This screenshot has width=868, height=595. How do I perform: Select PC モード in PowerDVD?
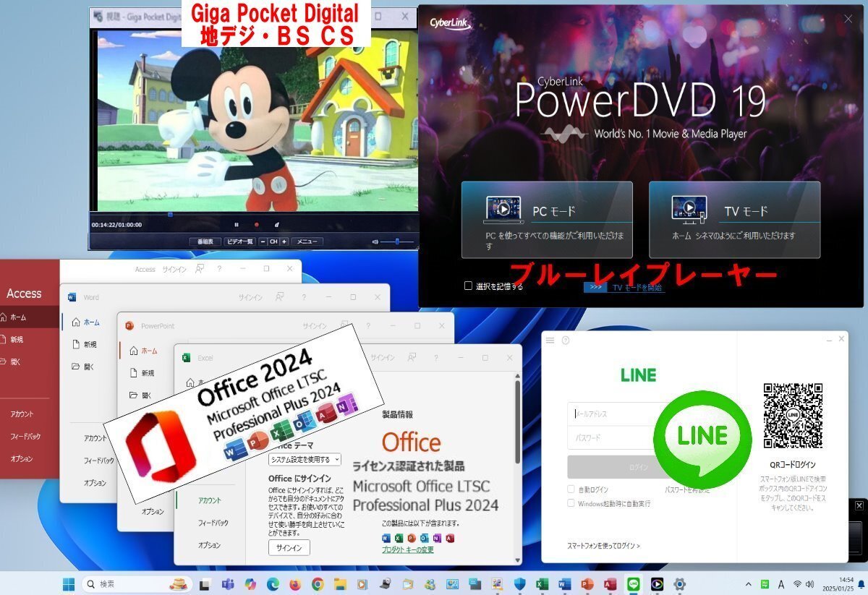[547, 220]
